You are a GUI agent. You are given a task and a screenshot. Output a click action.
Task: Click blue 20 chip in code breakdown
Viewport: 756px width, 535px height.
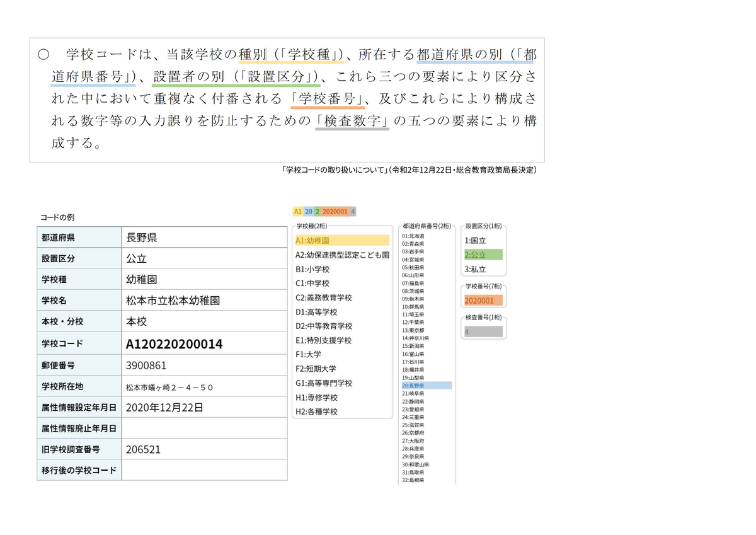(309, 212)
